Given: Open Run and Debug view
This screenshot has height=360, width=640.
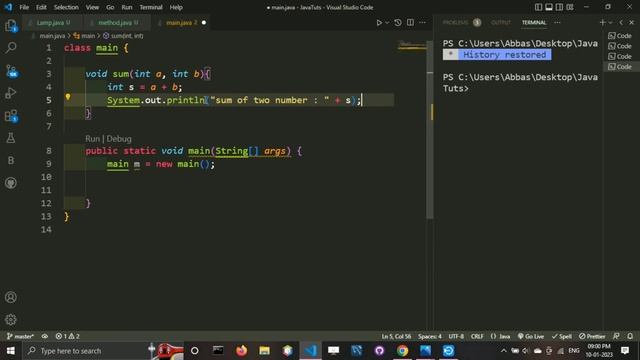Looking at the screenshot, I should tap(11, 93).
